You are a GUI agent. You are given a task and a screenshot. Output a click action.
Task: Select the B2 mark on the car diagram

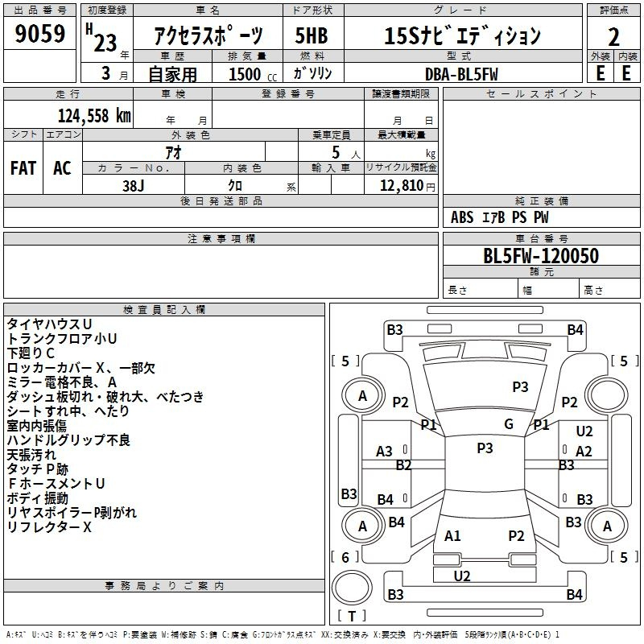point(403,465)
